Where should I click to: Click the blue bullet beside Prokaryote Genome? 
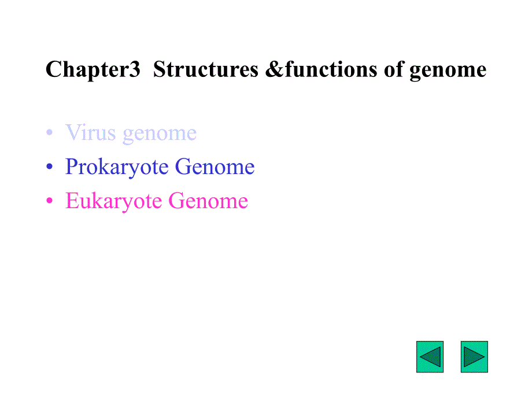[x=50, y=168]
